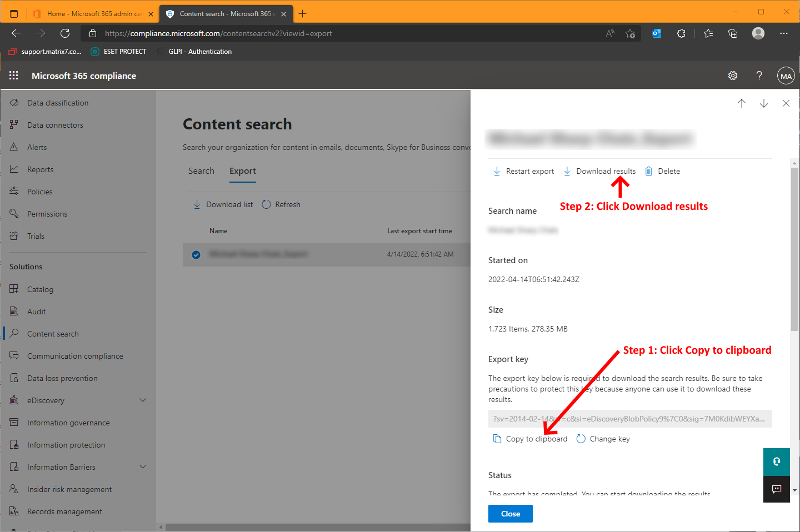The width and height of the screenshot is (800, 532).
Task: Go back in the browser
Action: [x=16, y=33]
